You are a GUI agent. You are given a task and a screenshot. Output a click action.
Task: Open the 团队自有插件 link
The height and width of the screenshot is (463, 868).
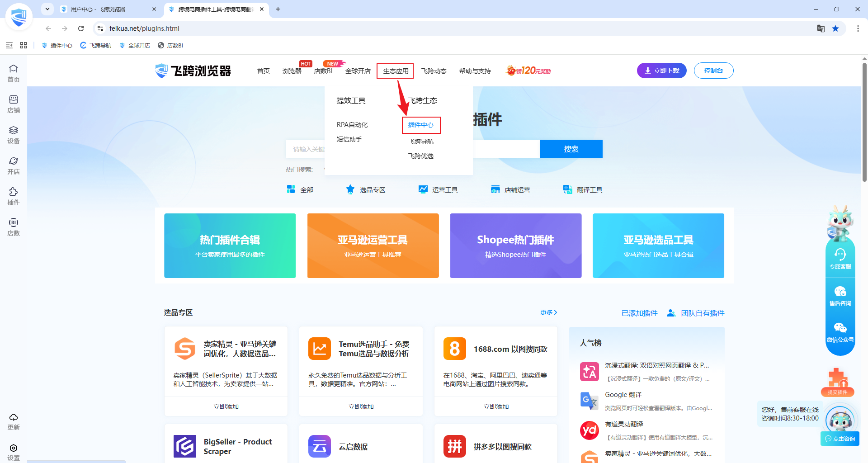click(696, 313)
